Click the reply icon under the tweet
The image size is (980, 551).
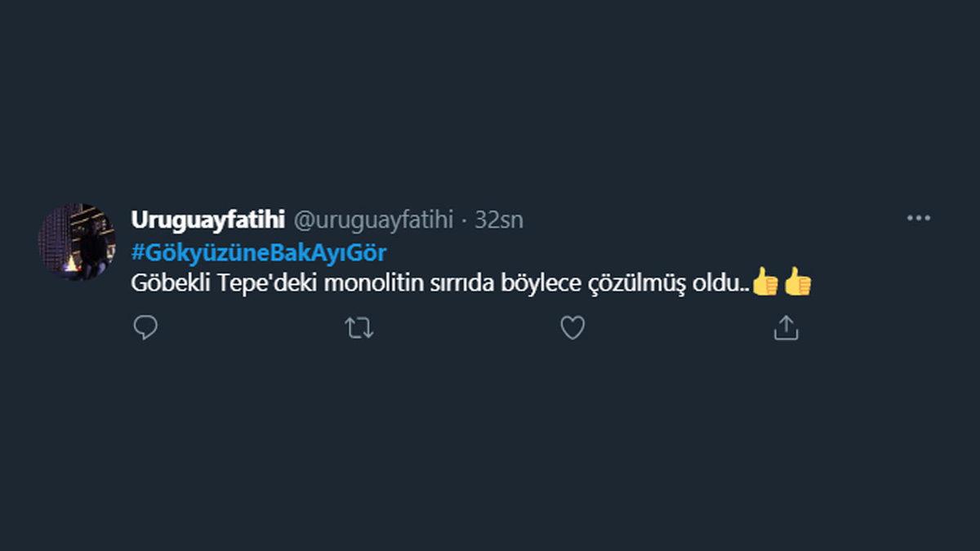pyautogui.click(x=145, y=327)
